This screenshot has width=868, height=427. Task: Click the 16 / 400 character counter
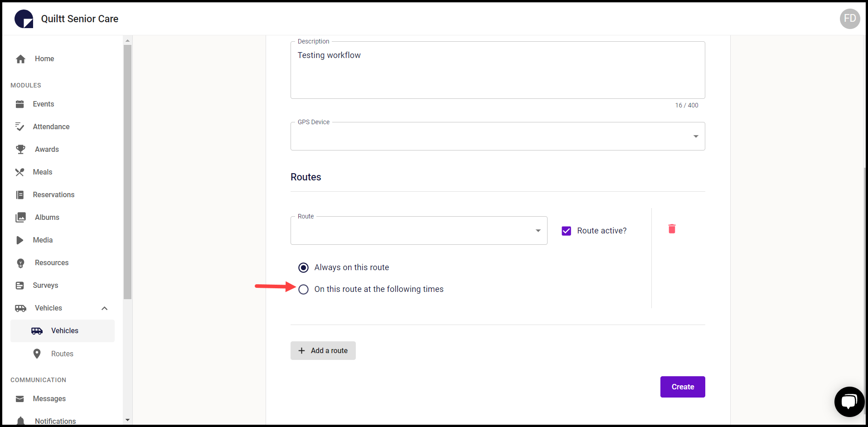[x=686, y=105]
